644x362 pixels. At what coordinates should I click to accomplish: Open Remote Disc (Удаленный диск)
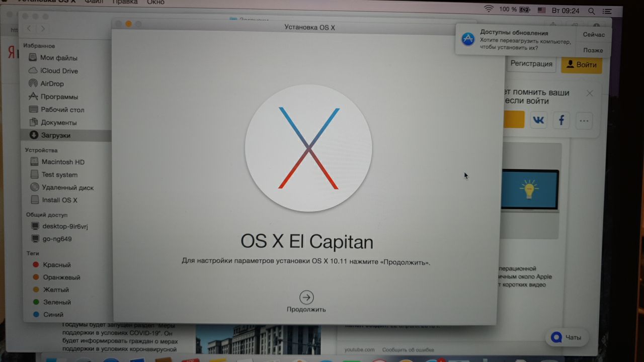coord(62,188)
